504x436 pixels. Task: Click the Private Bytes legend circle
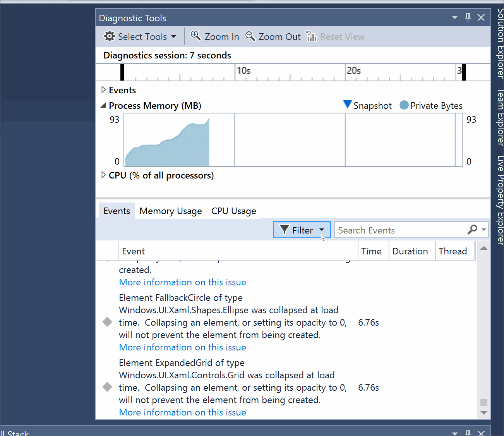(x=404, y=105)
